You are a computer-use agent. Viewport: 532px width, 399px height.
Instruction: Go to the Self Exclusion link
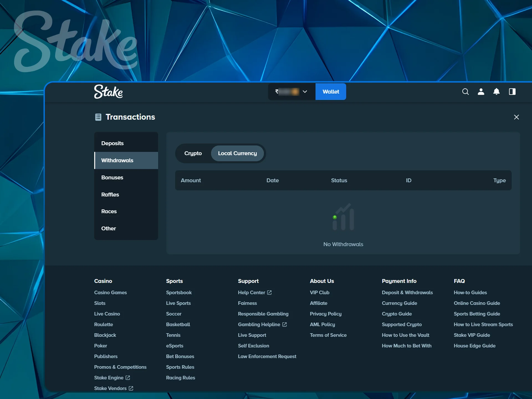(254, 346)
